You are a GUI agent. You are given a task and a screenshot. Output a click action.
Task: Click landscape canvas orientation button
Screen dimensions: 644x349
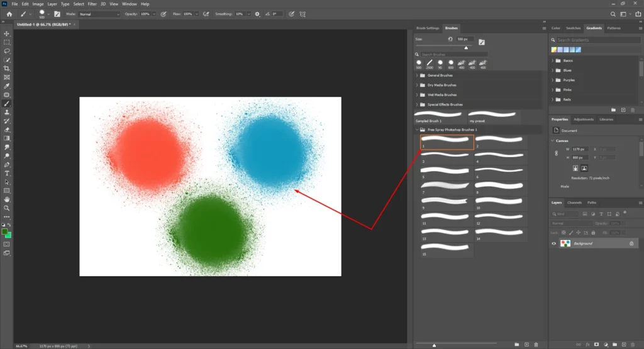tap(584, 169)
